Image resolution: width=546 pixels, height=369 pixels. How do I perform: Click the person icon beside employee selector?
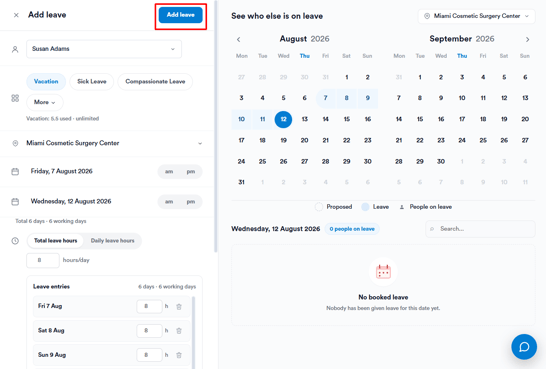[x=15, y=49]
